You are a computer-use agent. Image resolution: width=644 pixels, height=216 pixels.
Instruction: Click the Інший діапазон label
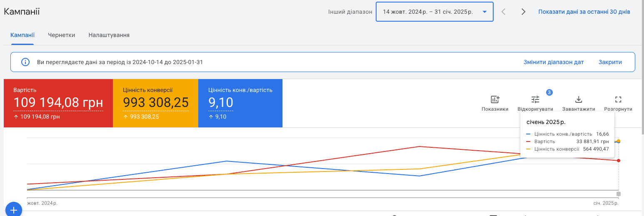350,12
